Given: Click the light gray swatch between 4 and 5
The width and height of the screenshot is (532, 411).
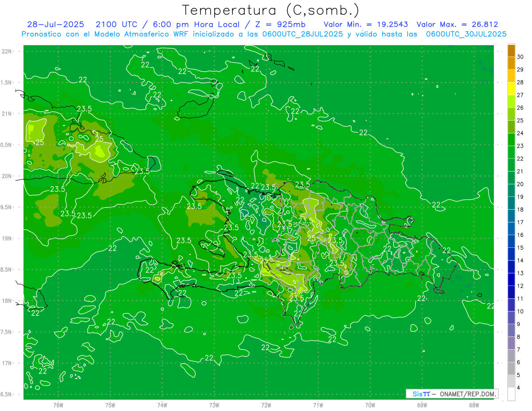Looking at the screenshot, I should [x=511, y=381].
